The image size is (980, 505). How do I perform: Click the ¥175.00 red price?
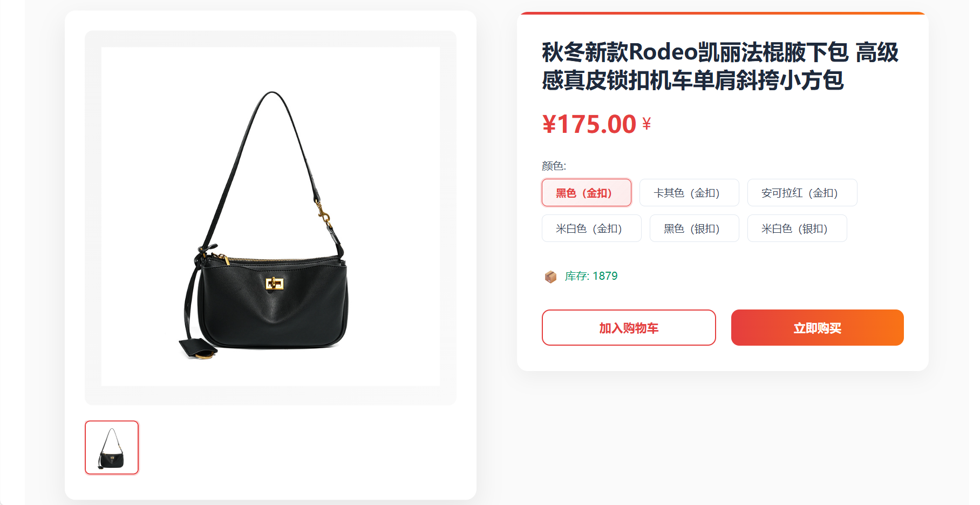click(x=589, y=124)
